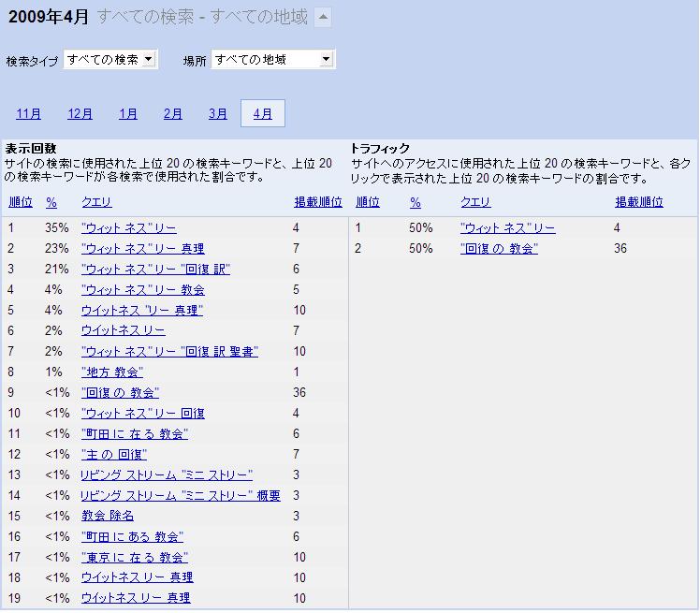Click the 50% value in トラフィック row 1

point(421,228)
